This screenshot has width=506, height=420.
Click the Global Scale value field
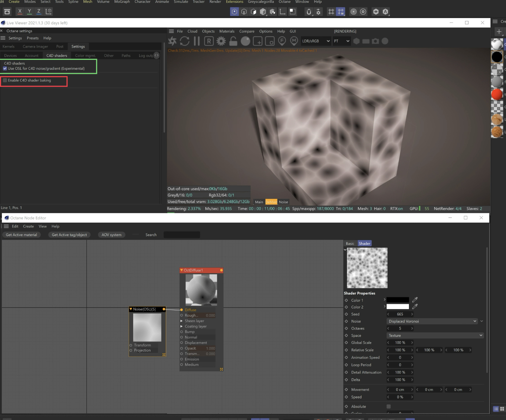[400, 343]
